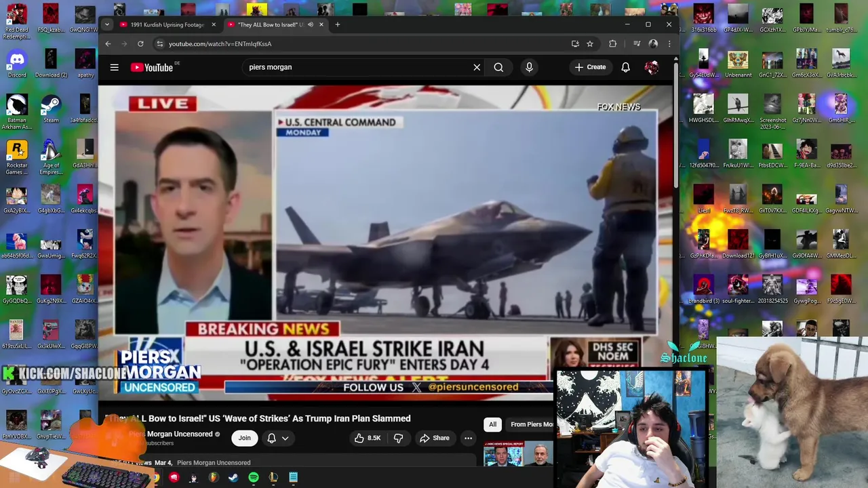Open Steam from the taskbar
The height and width of the screenshot is (488, 868).
pyautogui.click(x=233, y=478)
